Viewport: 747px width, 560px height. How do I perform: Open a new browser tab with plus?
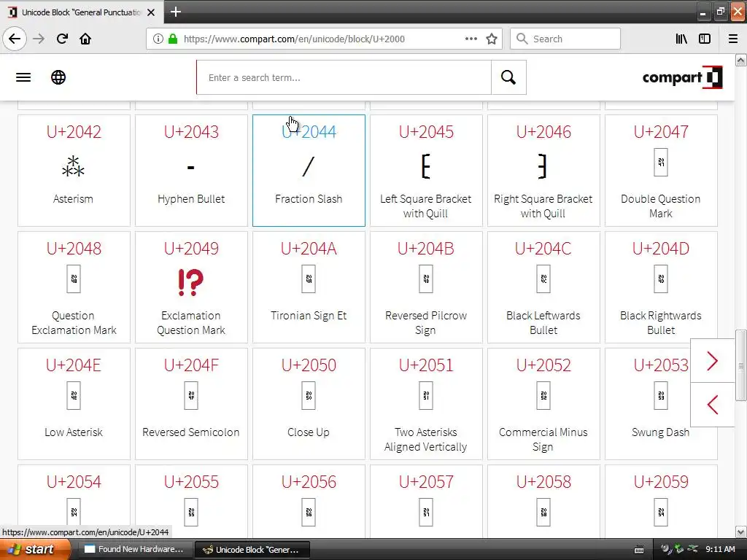pyautogui.click(x=175, y=12)
